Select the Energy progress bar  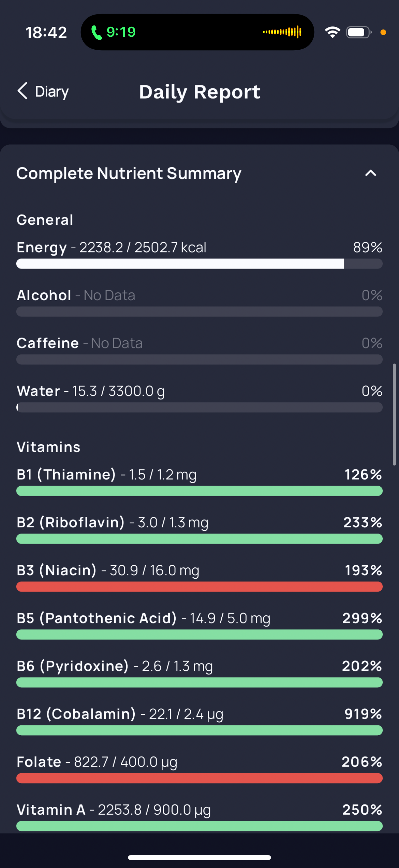coord(199,264)
